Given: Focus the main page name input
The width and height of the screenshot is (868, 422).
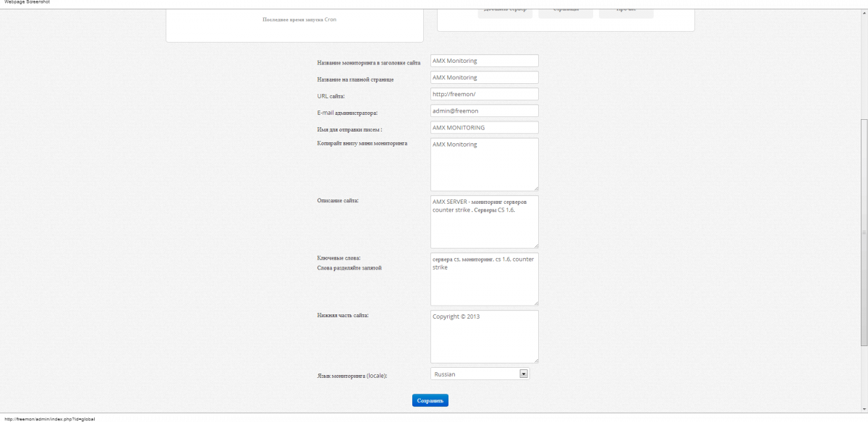Looking at the screenshot, I should click(x=484, y=77).
